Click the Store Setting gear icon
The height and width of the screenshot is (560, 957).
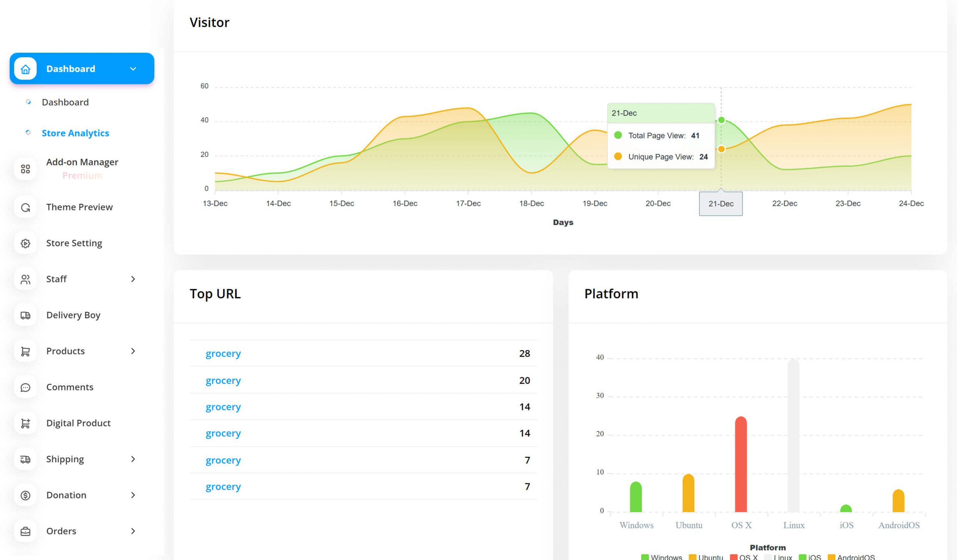click(x=25, y=243)
